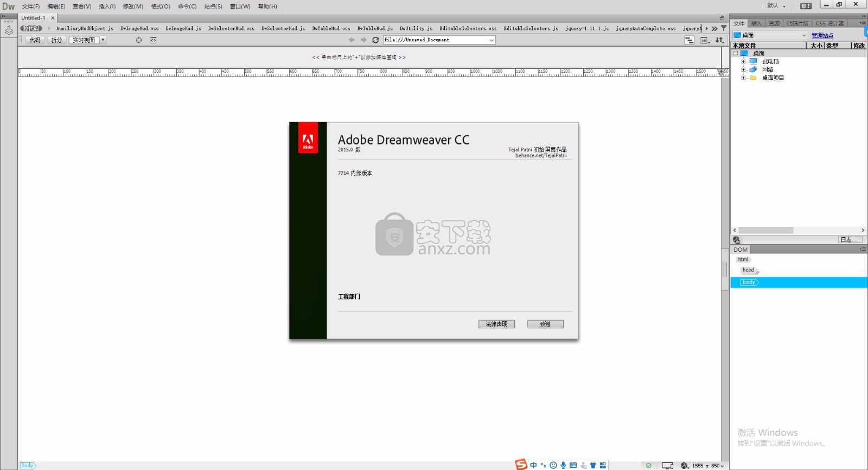The image size is (868, 470).
Task: Toggle the live code brackets icon
Action: [154, 40]
